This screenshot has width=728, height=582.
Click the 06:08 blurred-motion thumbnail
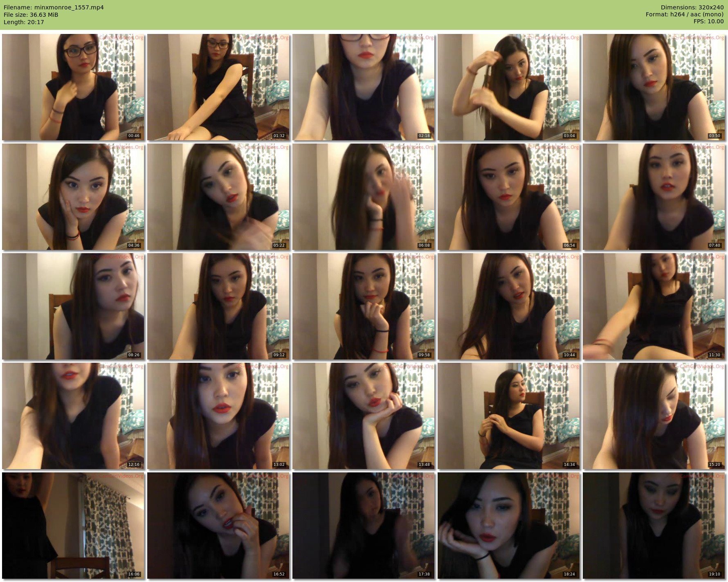pos(364,197)
